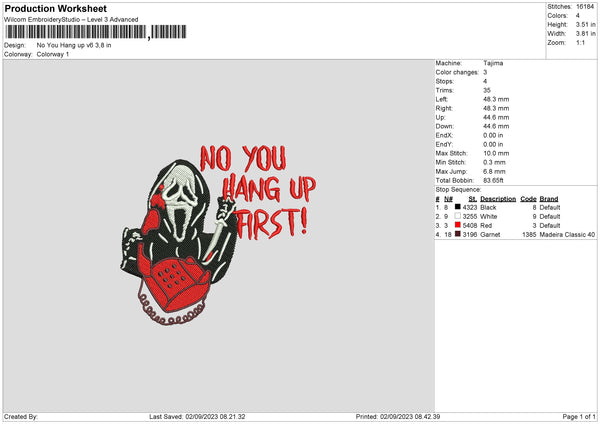Click the design name 'No You Hang up v6 3,8 in'
Image resolution: width=600 pixels, height=424 pixels.
[x=74, y=45]
